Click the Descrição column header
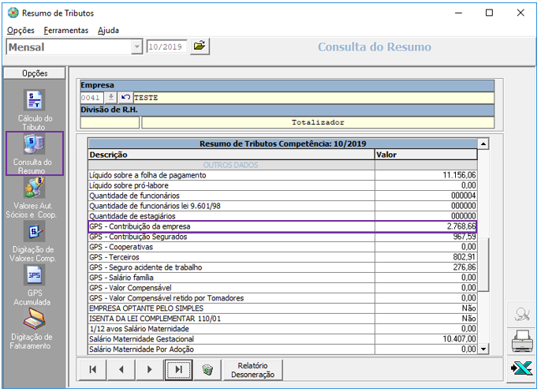 (x=232, y=155)
